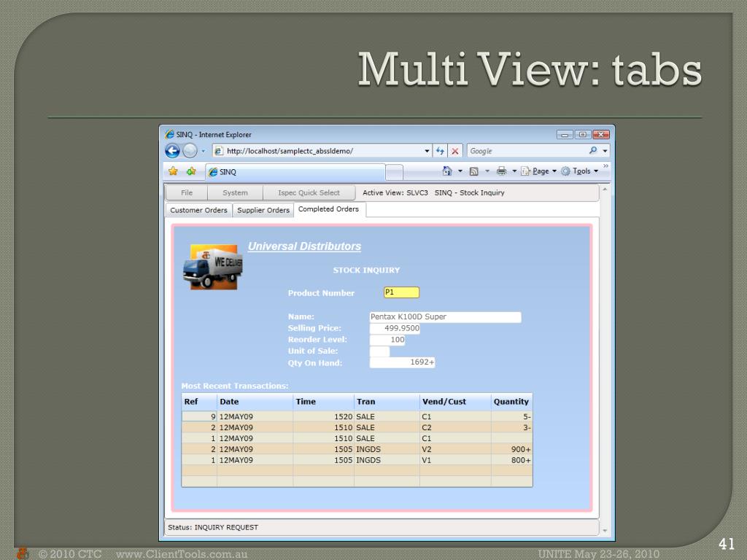Click the browser Back arrow button
The width and height of the screenshot is (747, 560).
tap(172, 151)
